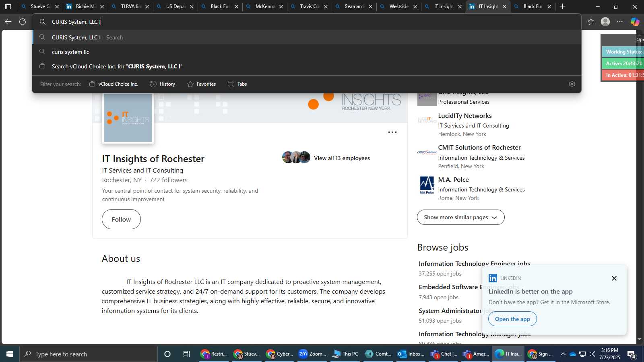The height and width of the screenshot is (362, 644).
Task: Filter search by Tabs
Action: point(237,84)
